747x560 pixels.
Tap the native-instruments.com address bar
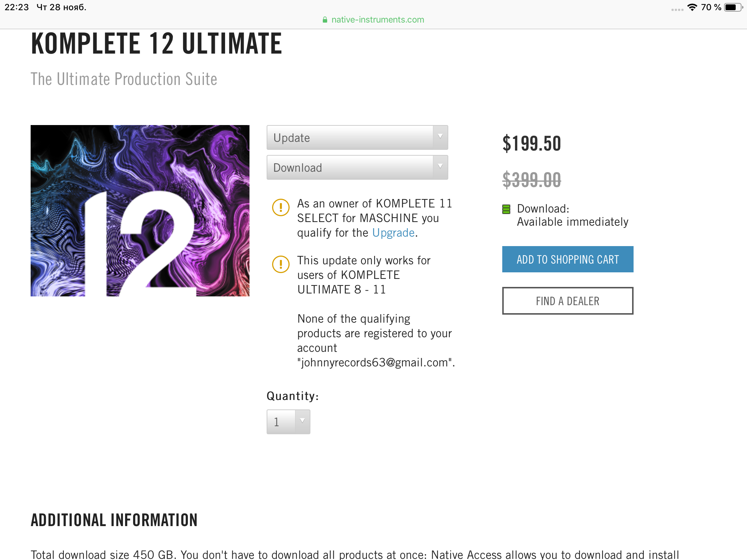[378, 20]
